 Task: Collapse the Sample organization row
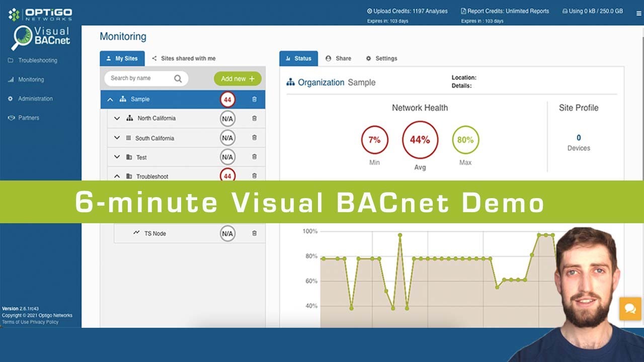[110, 100]
